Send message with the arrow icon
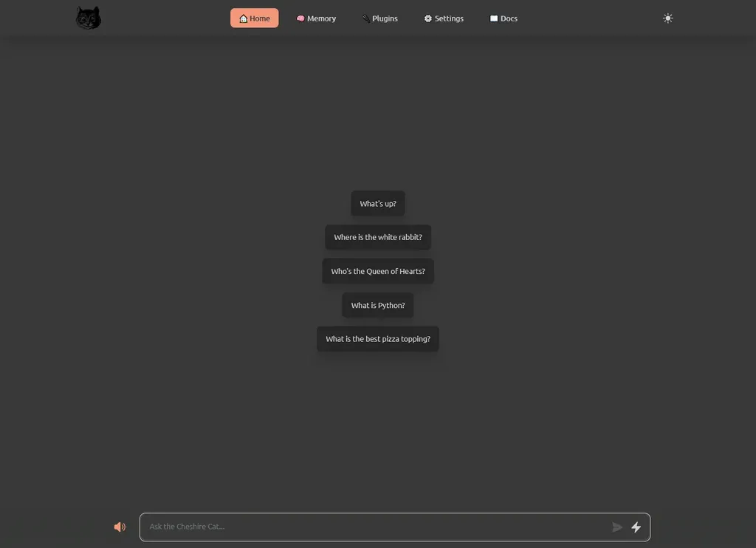 point(616,527)
